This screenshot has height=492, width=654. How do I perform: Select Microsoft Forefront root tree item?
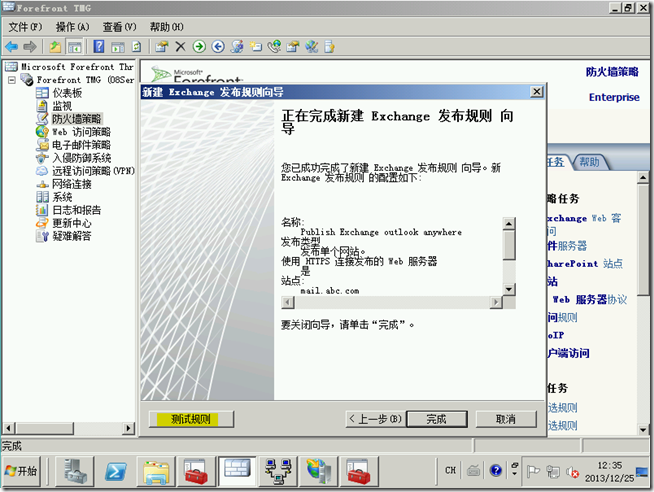tap(77, 67)
